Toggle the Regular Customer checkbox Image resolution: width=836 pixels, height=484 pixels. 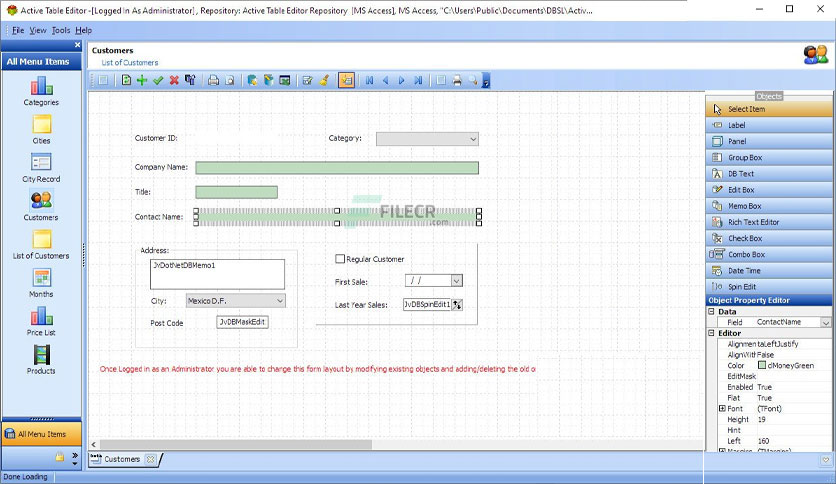(340, 259)
